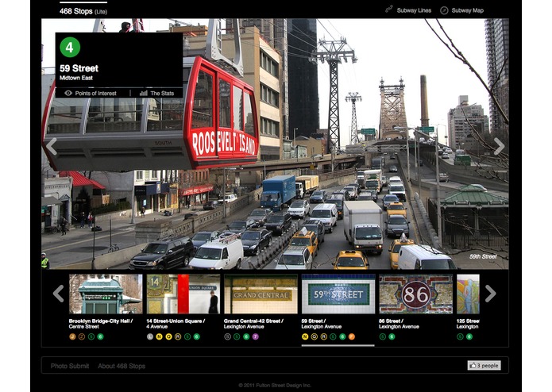
Task: Select 59th Street mosaic thumbnail
Action: click(338, 294)
